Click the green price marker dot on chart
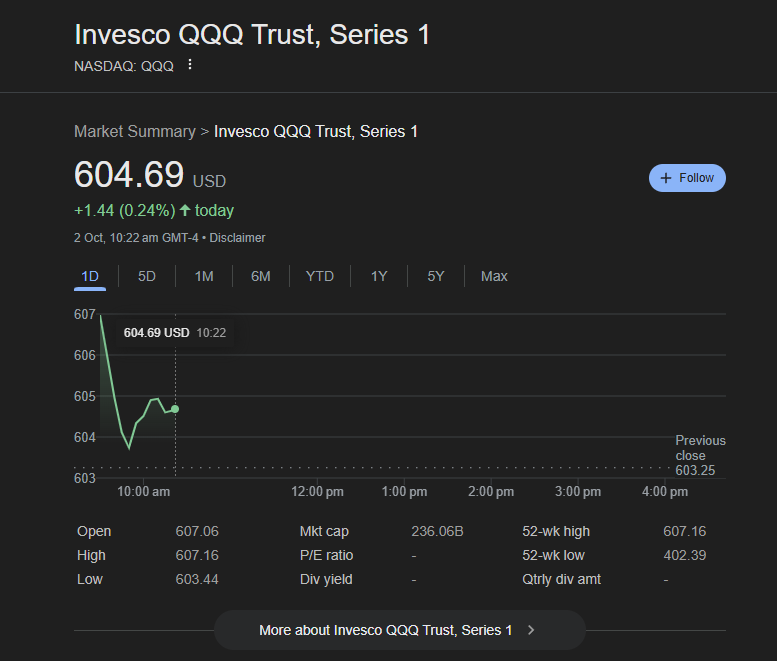This screenshot has height=661, width=777. pos(175,409)
